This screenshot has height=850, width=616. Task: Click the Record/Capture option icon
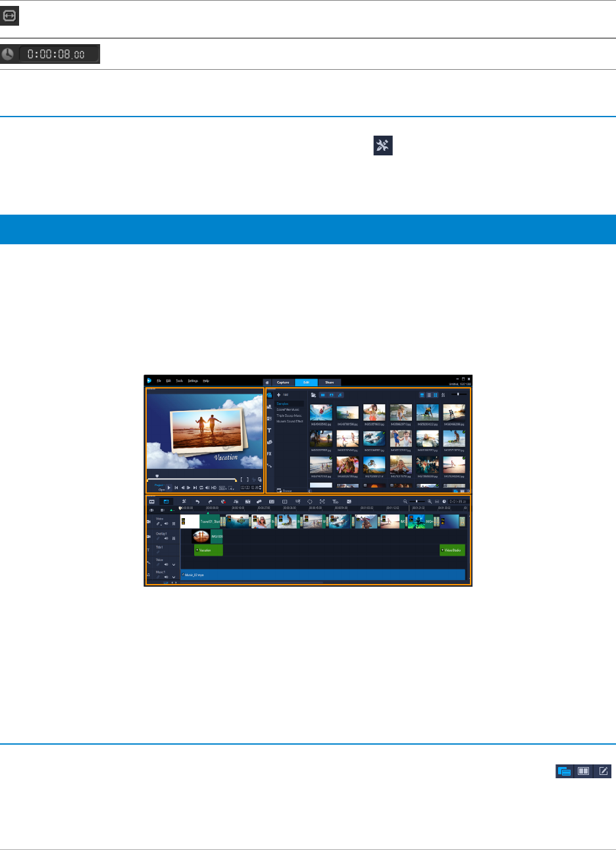click(223, 501)
